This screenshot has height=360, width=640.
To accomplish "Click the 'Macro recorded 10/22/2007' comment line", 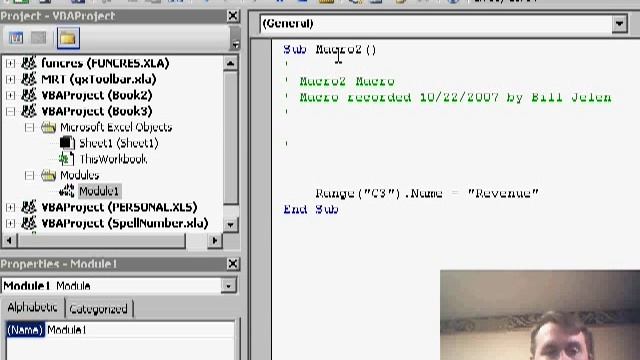I will tap(448, 97).
